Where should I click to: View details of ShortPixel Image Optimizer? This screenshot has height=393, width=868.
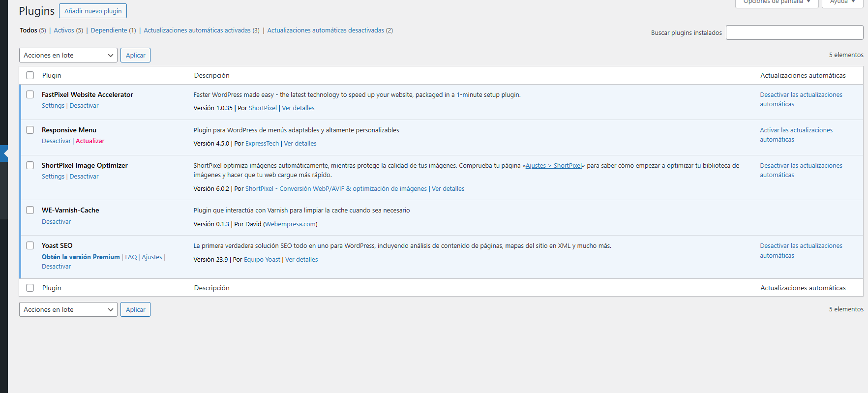pyautogui.click(x=448, y=189)
